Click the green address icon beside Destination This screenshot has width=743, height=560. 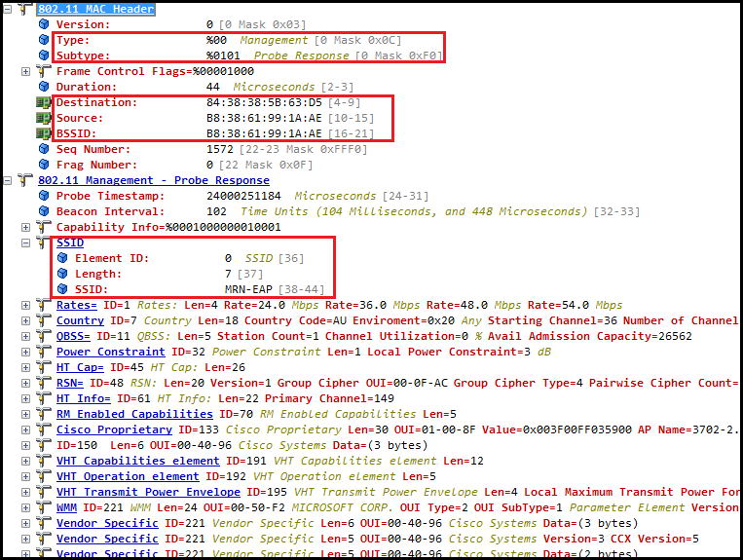[x=44, y=102]
